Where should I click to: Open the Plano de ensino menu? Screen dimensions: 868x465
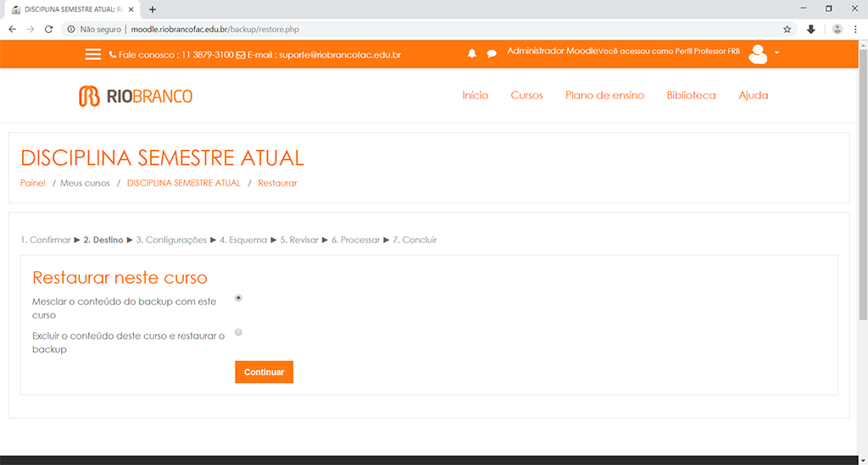click(x=604, y=95)
